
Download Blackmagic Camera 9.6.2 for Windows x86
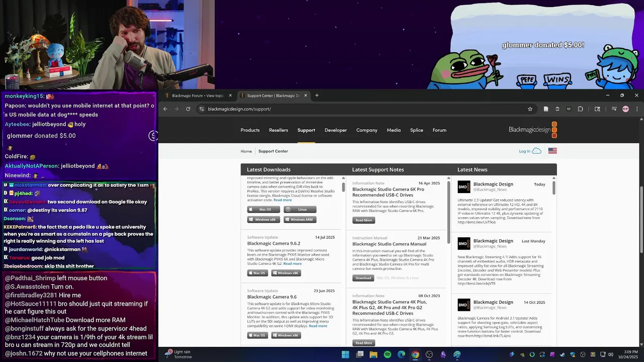(x=286, y=273)
